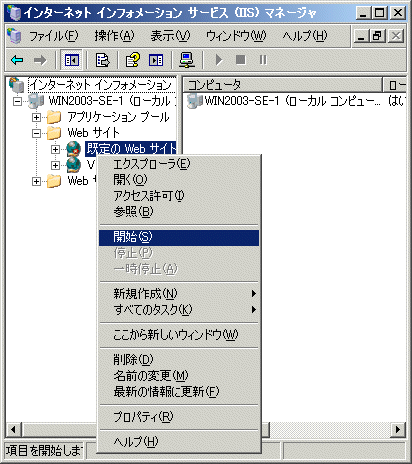412x464 pixels.
Task: Choose エクスプローラ(E) from the context menu
Action: (179, 164)
